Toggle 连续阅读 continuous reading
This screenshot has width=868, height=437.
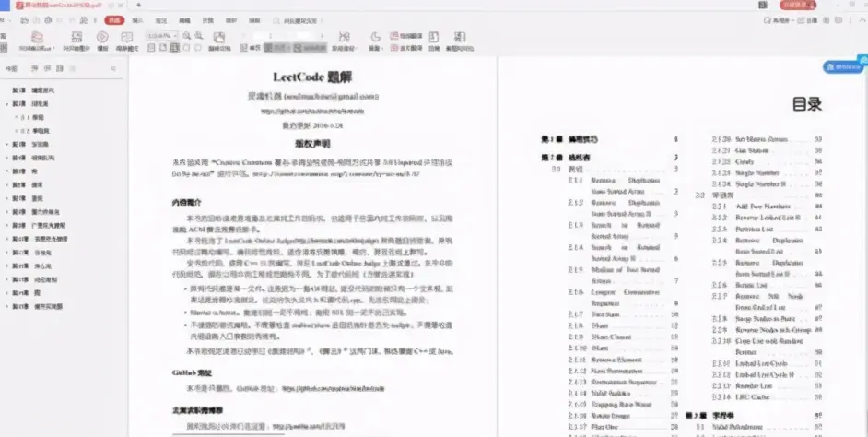[310, 48]
